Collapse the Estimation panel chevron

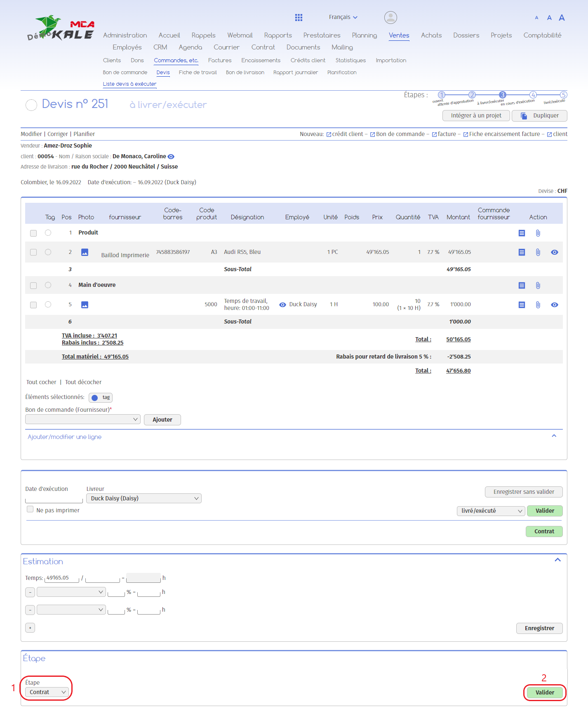[557, 560]
